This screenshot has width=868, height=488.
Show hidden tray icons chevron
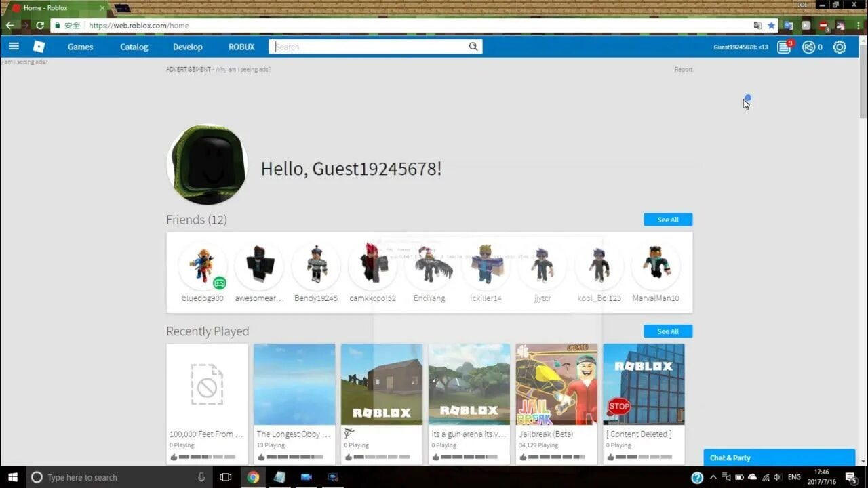(713, 477)
